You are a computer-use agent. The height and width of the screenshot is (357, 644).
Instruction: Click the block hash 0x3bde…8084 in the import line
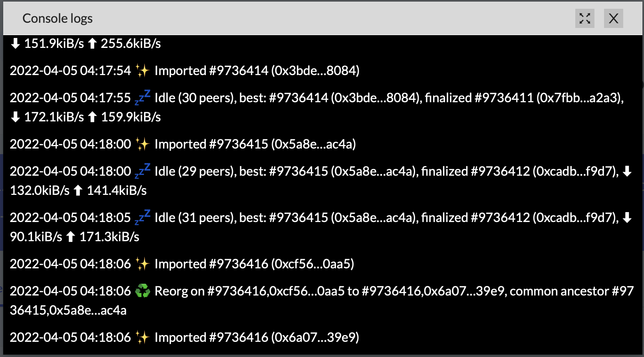click(x=315, y=71)
